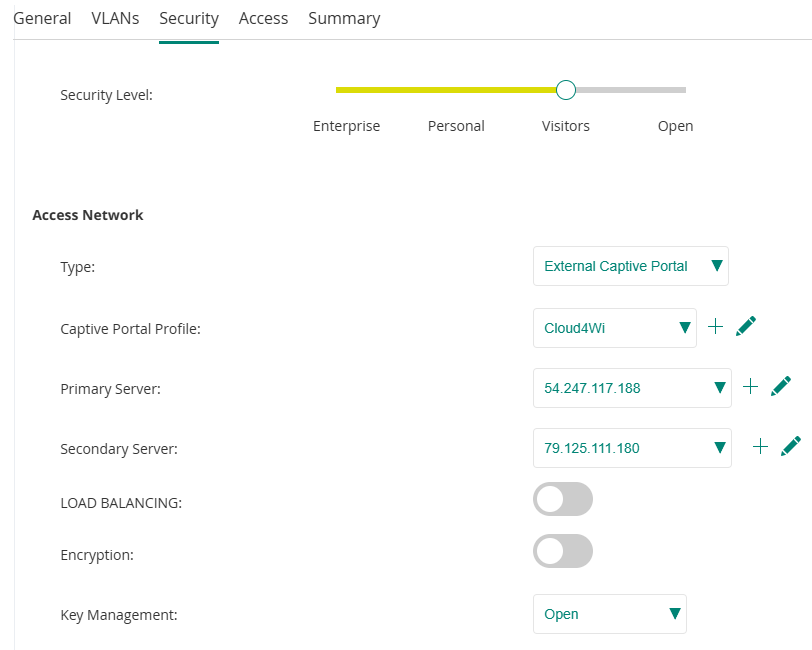This screenshot has height=650, width=812.
Task: Add a new Primary Server
Action: [x=751, y=387]
